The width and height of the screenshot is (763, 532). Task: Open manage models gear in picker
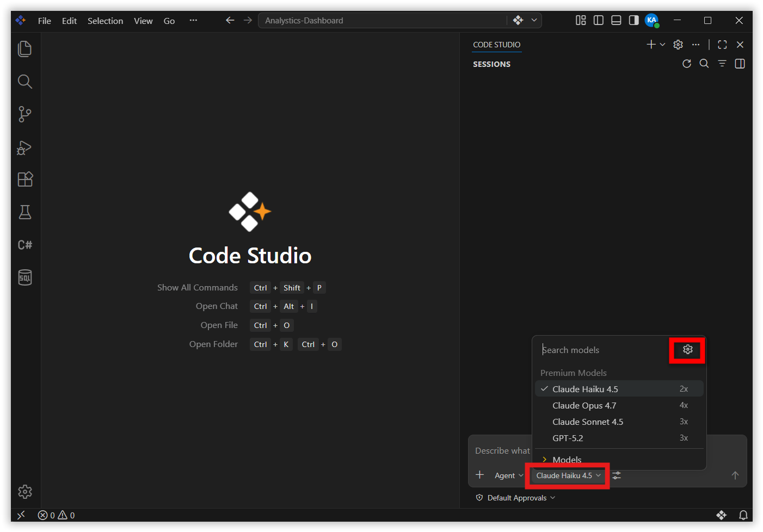[x=688, y=349]
